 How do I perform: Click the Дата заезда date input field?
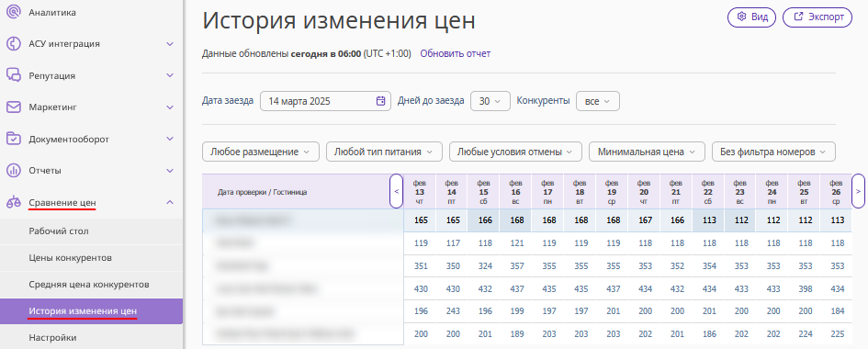click(x=325, y=101)
